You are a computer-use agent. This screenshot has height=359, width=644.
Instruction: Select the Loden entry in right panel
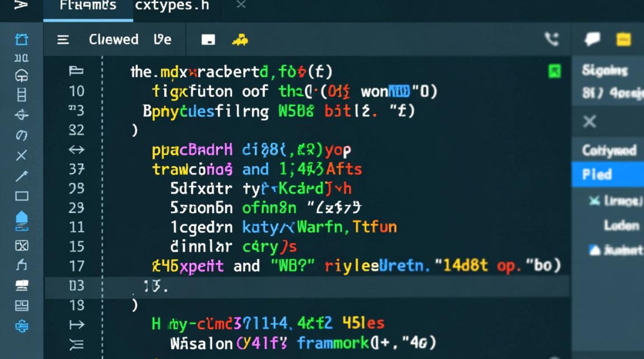point(621,225)
